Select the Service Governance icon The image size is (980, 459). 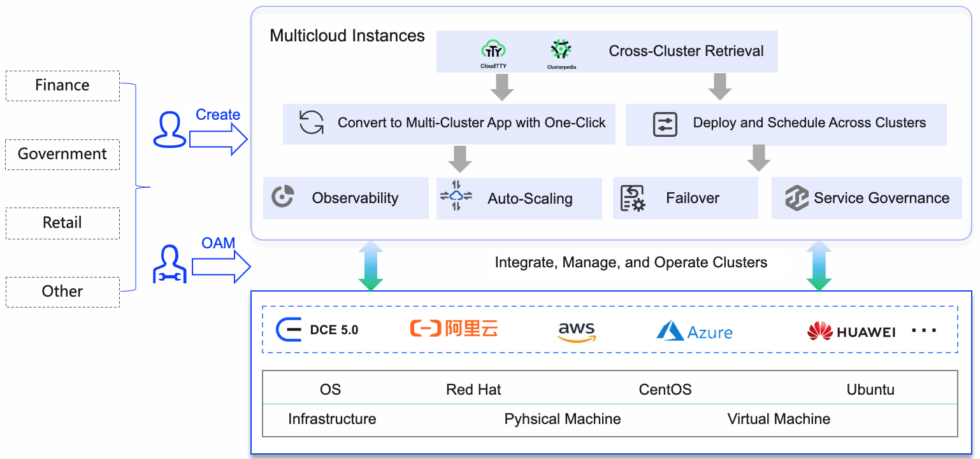[x=796, y=198]
